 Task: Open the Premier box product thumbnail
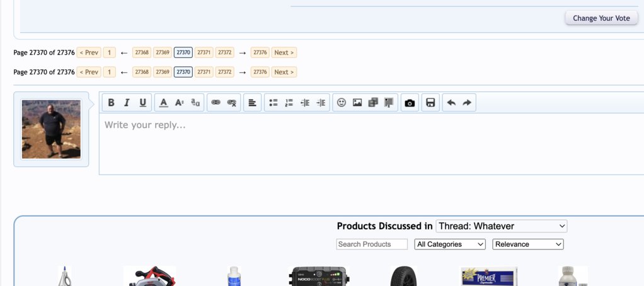pyautogui.click(x=489, y=276)
